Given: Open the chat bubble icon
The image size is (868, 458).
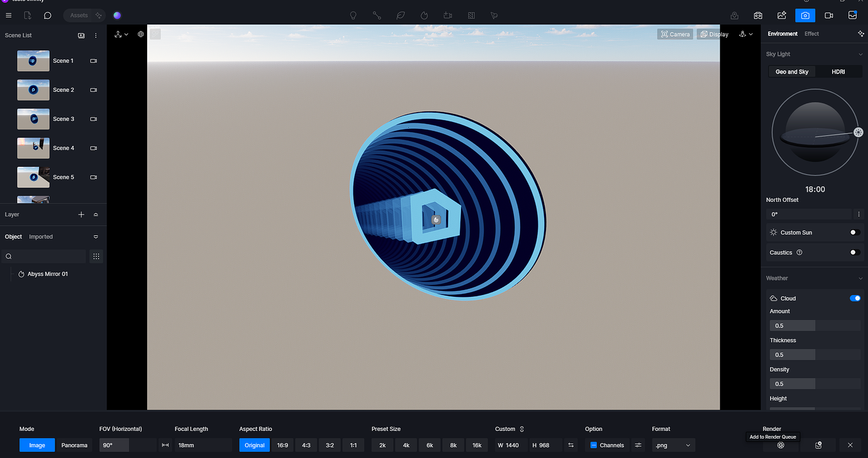Looking at the screenshot, I should tap(47, 15).
